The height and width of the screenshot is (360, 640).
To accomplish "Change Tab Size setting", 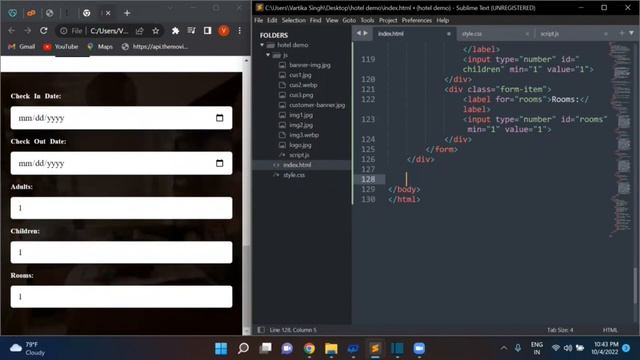I will pos(560,330).
